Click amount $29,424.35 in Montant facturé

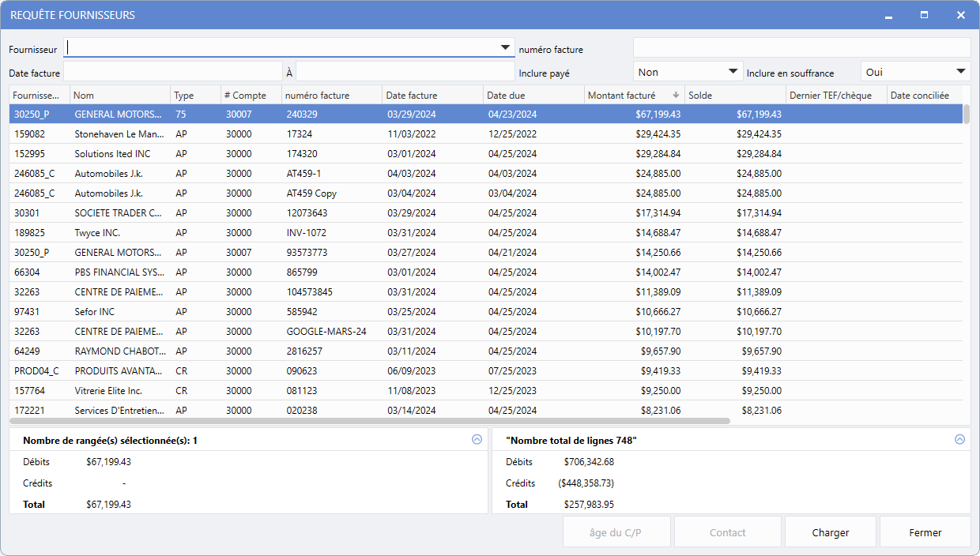658,134
